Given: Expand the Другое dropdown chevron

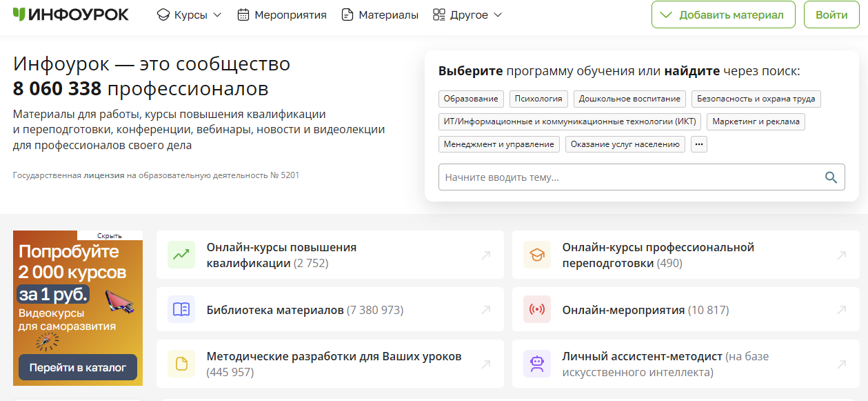Looking at the screenshot, I should pos(498,15).
